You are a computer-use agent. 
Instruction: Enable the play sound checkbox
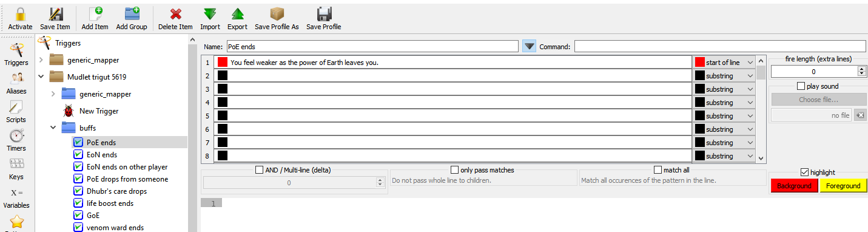point(801,86)
